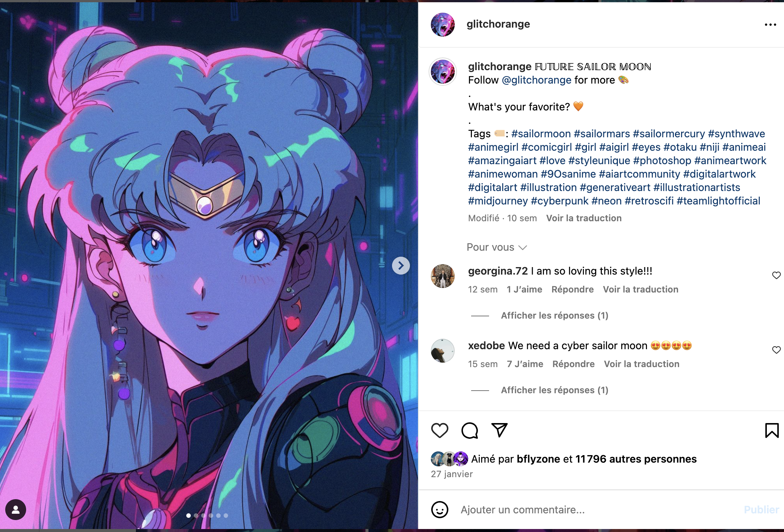
Task: Open the emoji picker smiley icon
Action: (440, 510)
